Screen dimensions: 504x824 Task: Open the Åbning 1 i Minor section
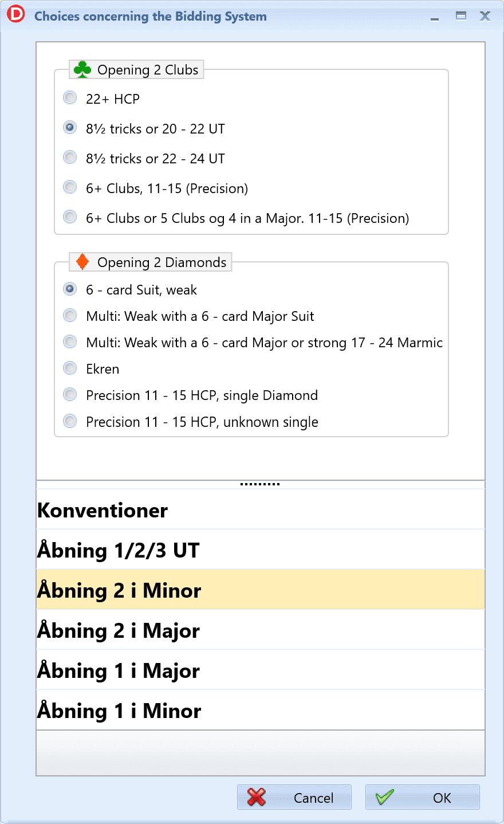pyautogui.click(x=261, y=710)
